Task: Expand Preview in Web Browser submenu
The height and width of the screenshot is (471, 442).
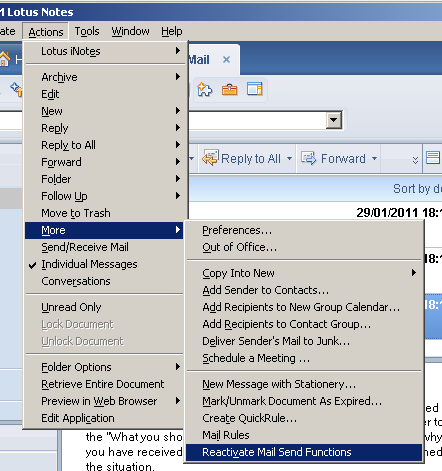Action: point(104,401)
